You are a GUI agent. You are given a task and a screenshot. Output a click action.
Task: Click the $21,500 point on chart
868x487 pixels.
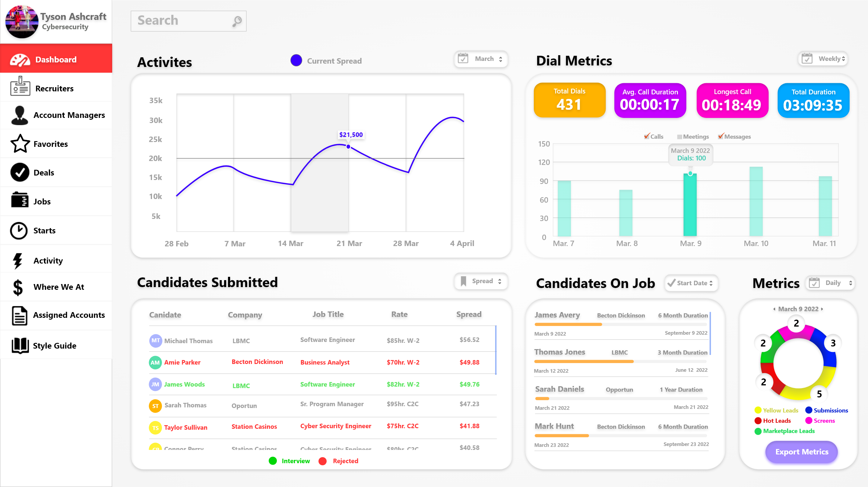(x=348, y=147)
